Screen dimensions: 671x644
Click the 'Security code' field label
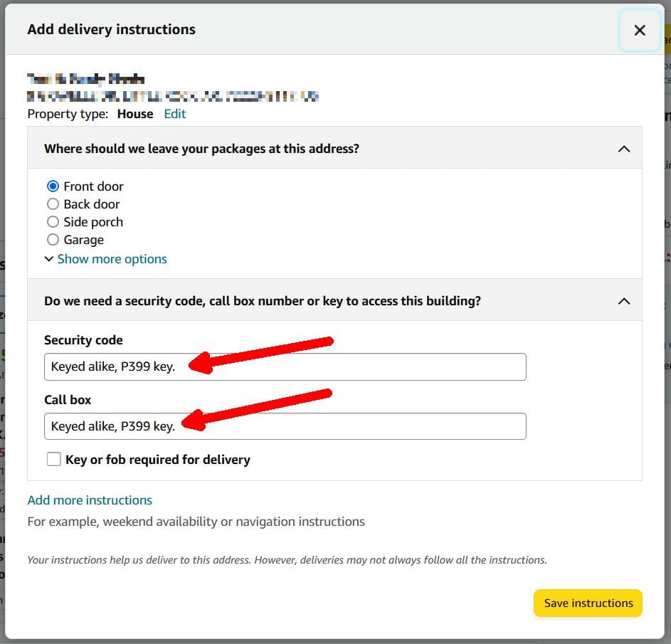pos(83,340)
